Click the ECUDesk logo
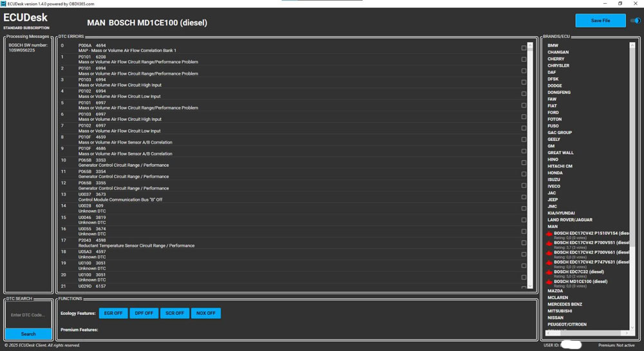This screenshot has width=644, height=351. pyautogui.click(x=26, y=17)
